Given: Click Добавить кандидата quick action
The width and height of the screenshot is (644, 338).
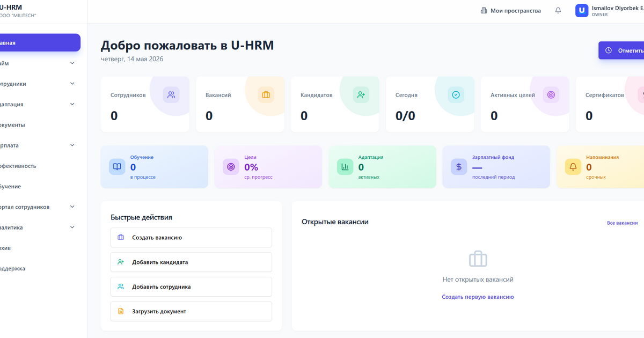Looking at the screenshot, I should [191, 262].
